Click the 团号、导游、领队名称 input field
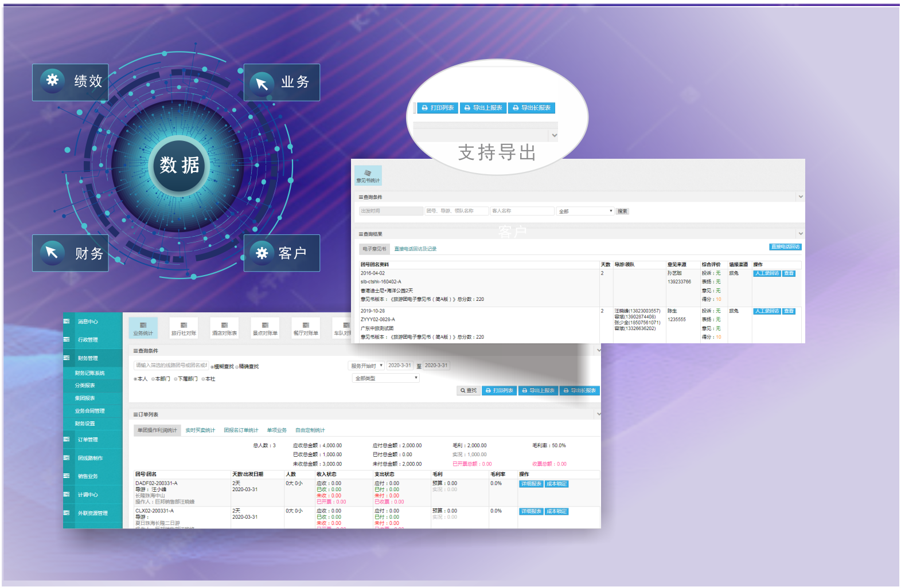Screen dimensions: 901x588 click(x=457, y=211)
